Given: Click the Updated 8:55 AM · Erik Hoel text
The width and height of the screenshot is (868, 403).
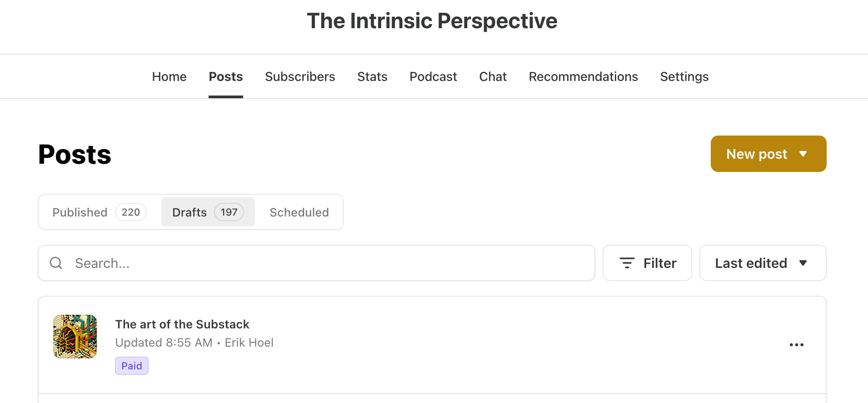Looking at the screenshot, I should [194, 343].
